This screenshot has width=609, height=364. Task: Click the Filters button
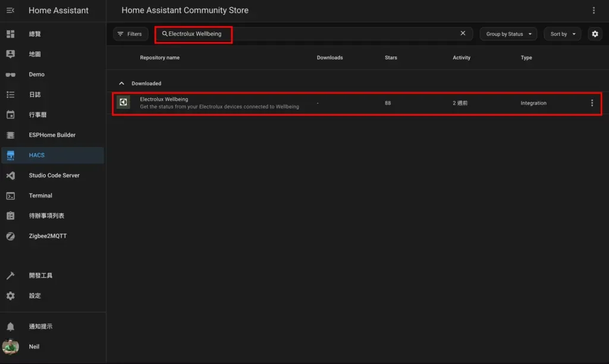tap(130, 34)
